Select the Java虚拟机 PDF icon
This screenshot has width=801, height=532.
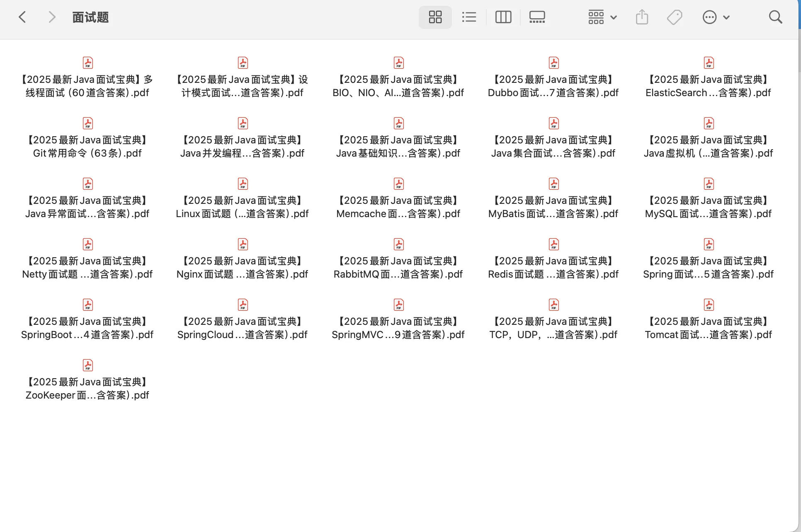point(709,123)
